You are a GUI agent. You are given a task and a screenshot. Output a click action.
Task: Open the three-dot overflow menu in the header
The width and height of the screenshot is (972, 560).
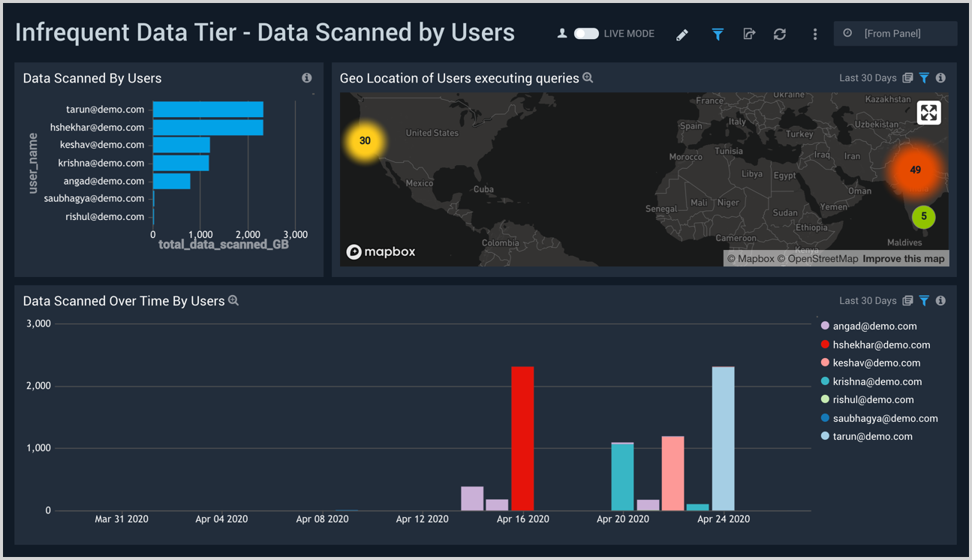(x=814, y=34)
